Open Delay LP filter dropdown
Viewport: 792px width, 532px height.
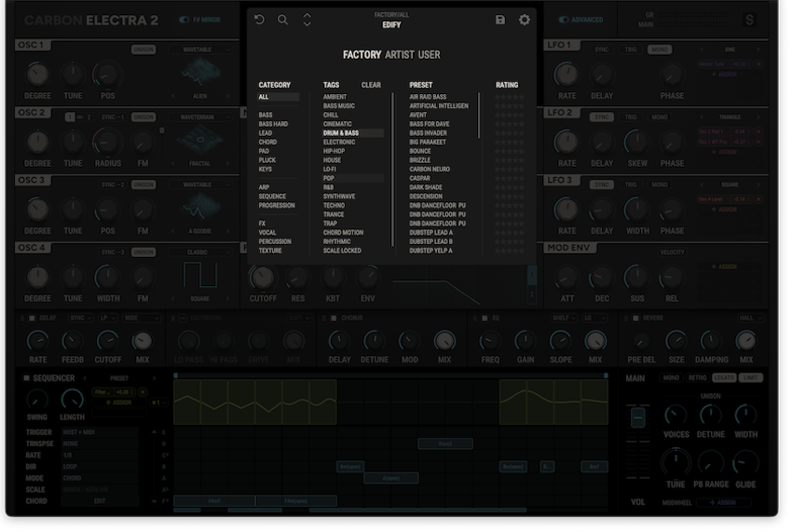[107, 318]
